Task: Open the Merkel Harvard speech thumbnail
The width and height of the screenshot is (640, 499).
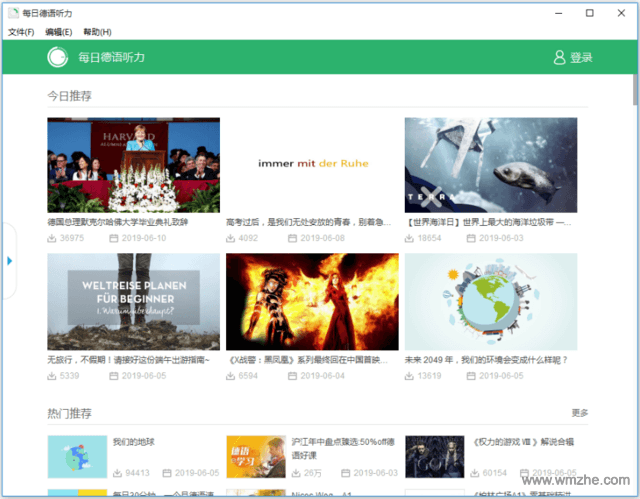Action: pos(133,165)
